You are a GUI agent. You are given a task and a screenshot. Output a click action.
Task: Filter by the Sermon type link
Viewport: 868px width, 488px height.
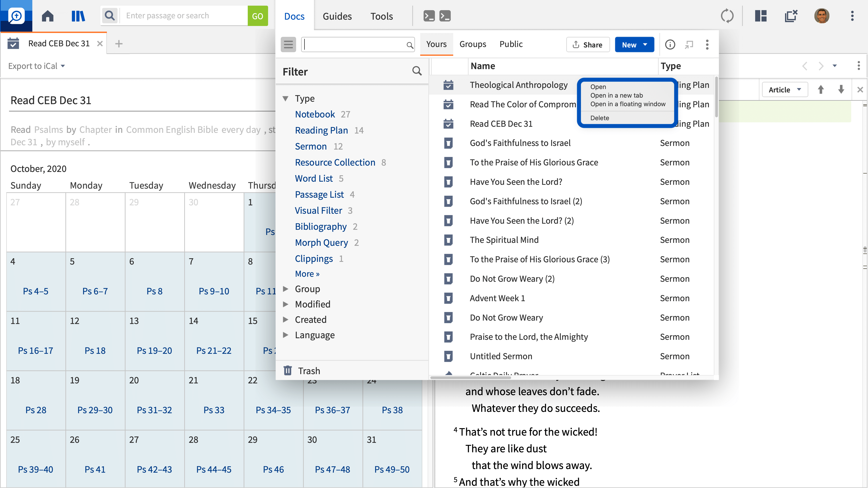311,146
